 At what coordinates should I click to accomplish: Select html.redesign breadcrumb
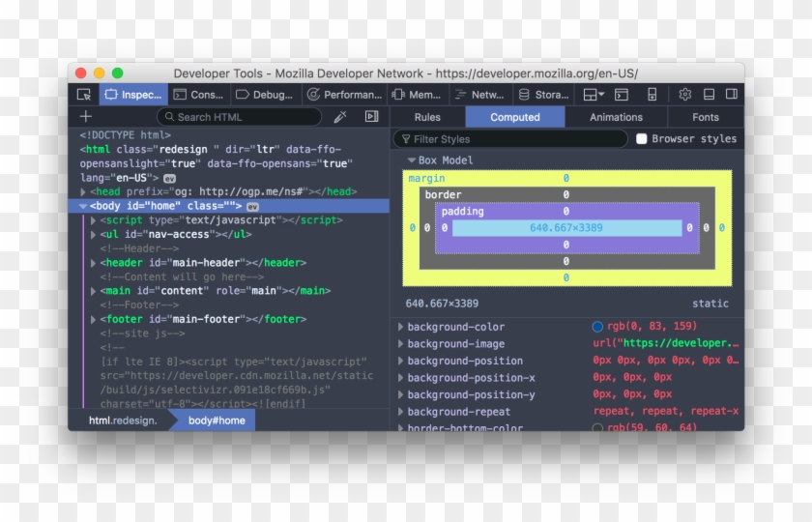coord(122,420)
